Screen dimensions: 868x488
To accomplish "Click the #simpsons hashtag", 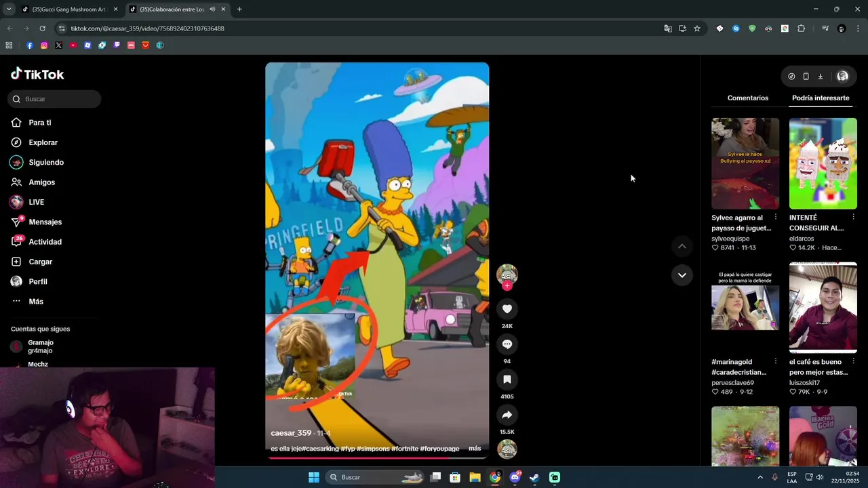I will (x=374, y=449).
